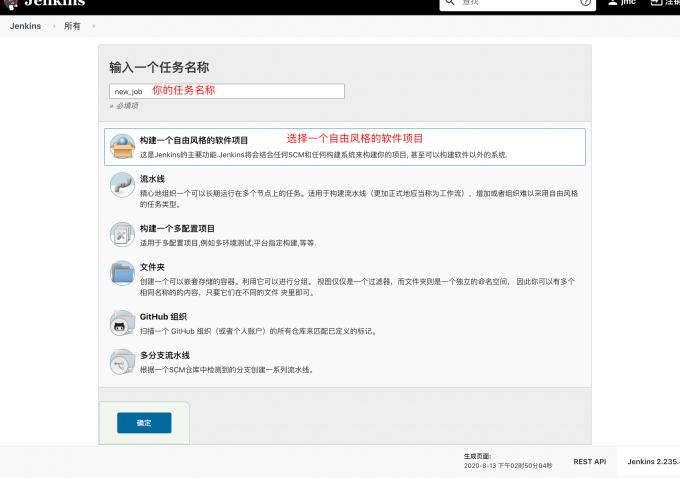This screenshot has width=680, height=478.
Task: Select the 多分支流水线 item title
Action: click(165, 355)
